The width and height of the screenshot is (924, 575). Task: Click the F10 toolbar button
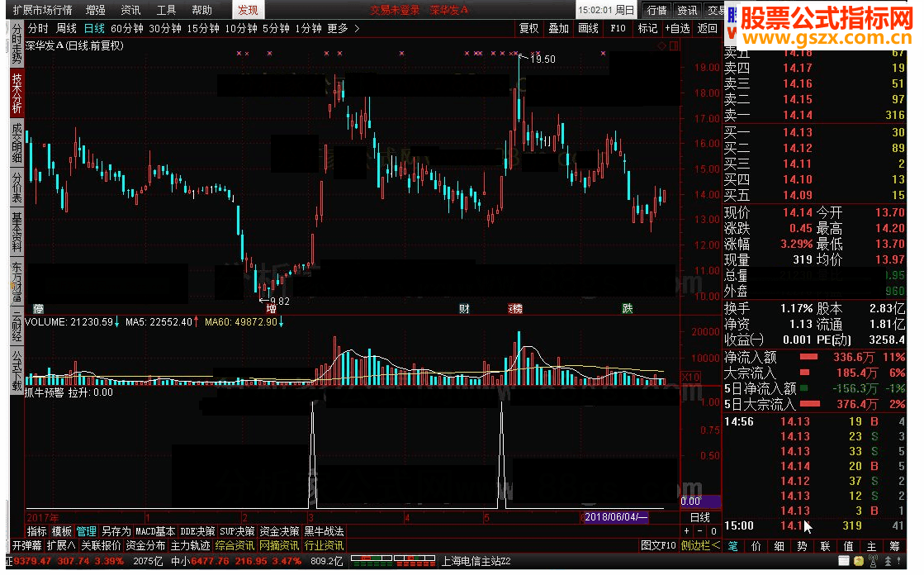tap(618, 28)
